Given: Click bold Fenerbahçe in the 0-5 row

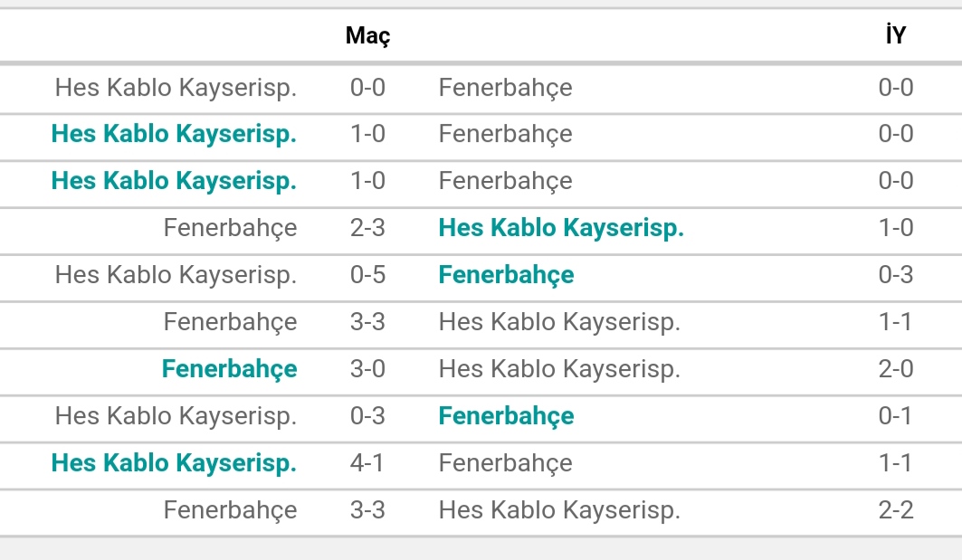Looking at the screenshot, I should [506, 275].
